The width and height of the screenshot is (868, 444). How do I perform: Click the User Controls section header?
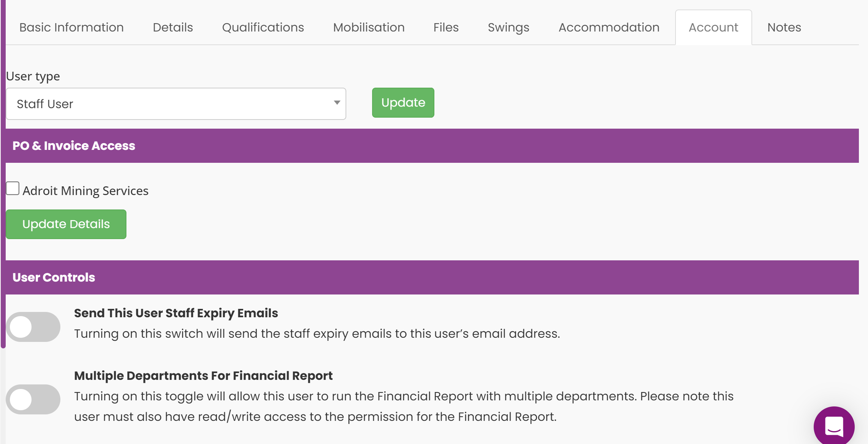pyautogui.click(x=432, y=277)
